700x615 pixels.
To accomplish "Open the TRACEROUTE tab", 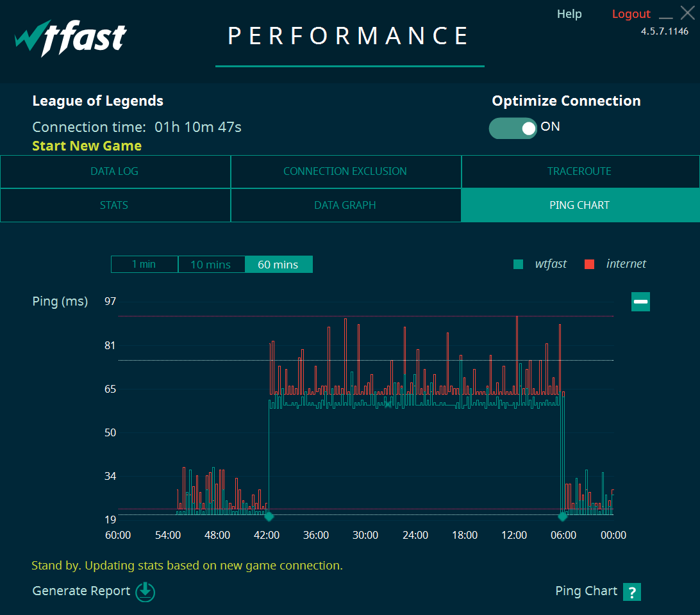I will pos(579,172).
